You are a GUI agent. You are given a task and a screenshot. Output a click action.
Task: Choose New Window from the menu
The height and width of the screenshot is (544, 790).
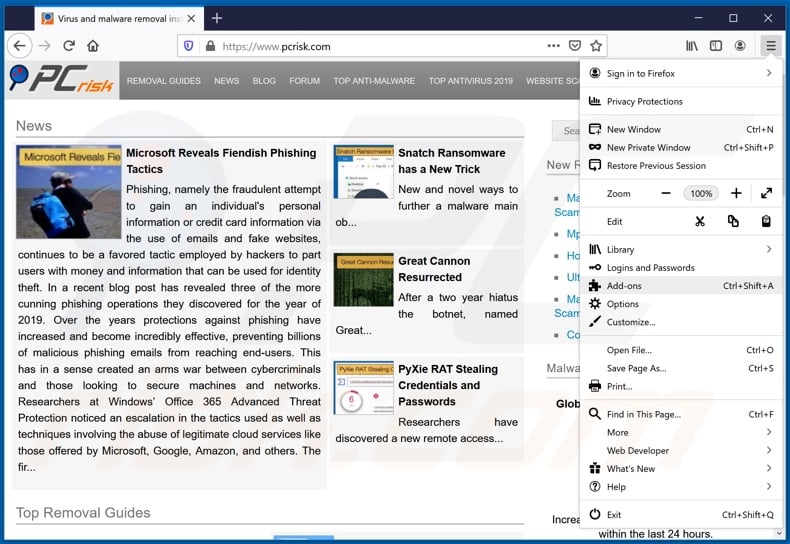681,129
